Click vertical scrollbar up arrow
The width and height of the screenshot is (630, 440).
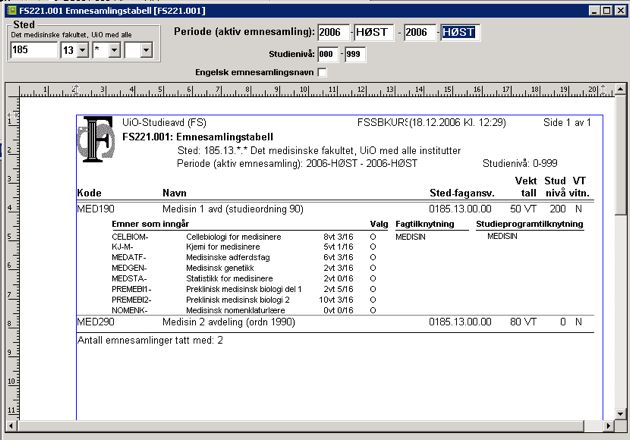tap(620, 89)
